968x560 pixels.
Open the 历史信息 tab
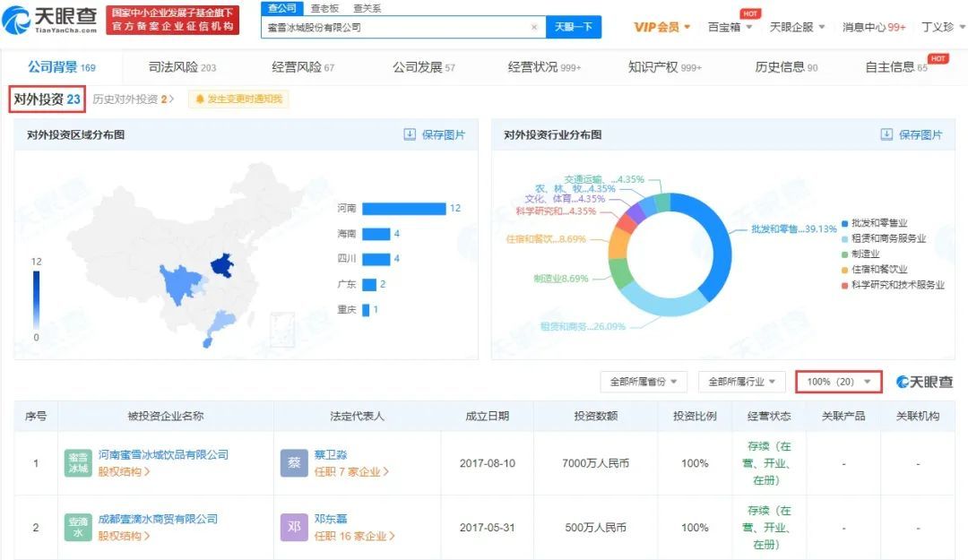pyautogui.click(x=787, y=67)
